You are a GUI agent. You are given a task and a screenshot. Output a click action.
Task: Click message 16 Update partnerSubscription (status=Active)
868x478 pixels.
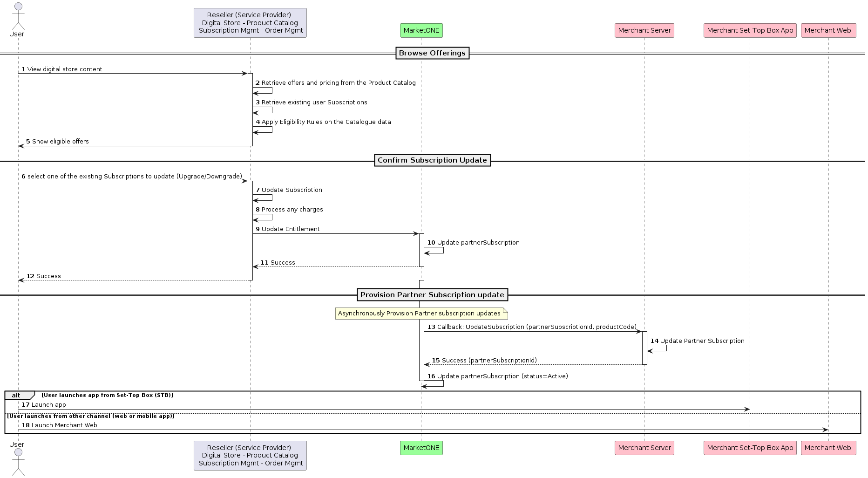tap(497, 376)
